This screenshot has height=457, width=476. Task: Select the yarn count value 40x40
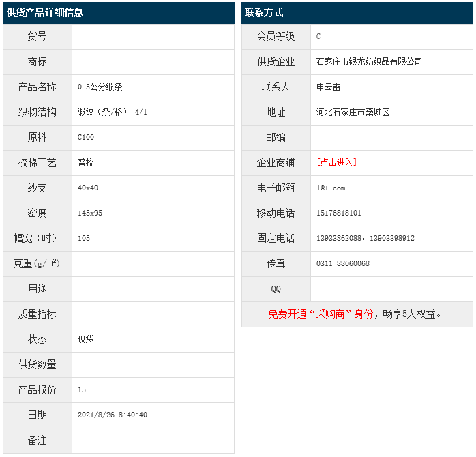point(88,188)
